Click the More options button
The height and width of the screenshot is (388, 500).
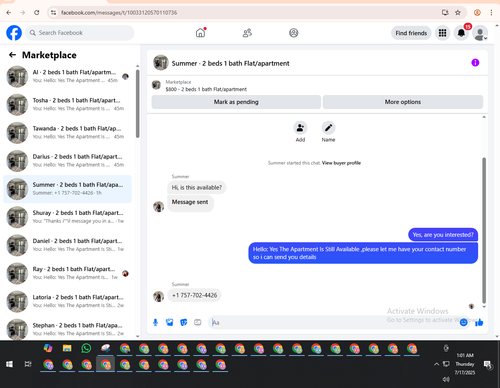pyautogui.click(x=403, y=102)
